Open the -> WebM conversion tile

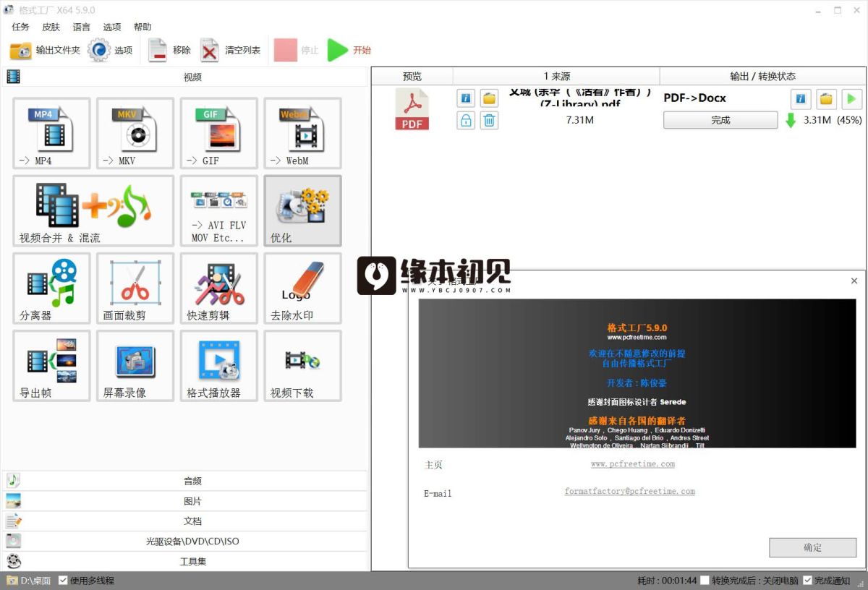coord(302,133)
